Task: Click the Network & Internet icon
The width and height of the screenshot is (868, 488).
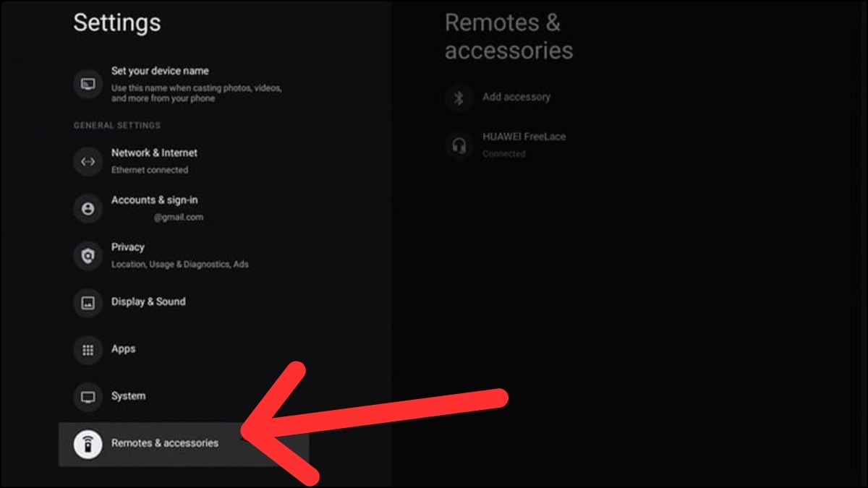Action: tap(88, 161)
